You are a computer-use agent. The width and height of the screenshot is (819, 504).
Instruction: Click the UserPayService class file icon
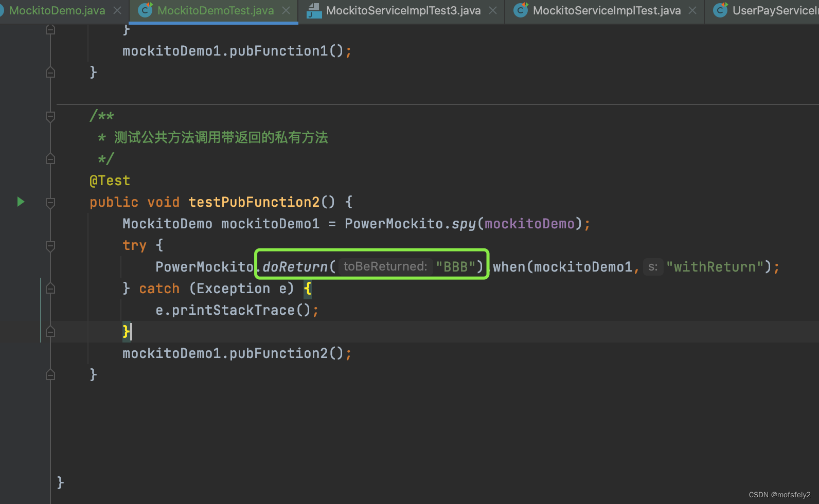(x=720, y=10)
